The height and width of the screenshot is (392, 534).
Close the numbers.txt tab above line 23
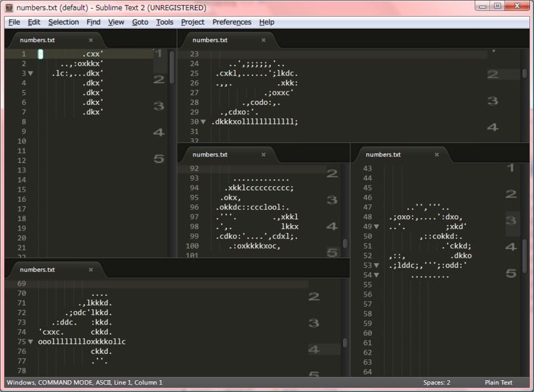(x=264, y=40)
